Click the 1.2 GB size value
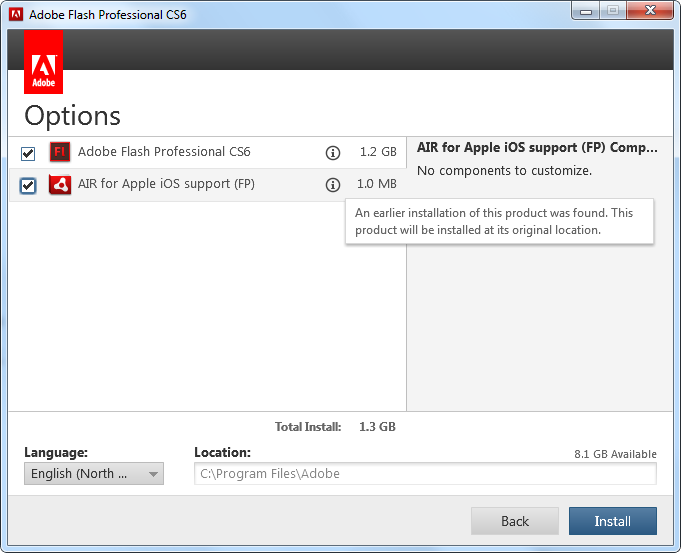The height and width of the screenshot is (553, 681). [x=378, y=152]
